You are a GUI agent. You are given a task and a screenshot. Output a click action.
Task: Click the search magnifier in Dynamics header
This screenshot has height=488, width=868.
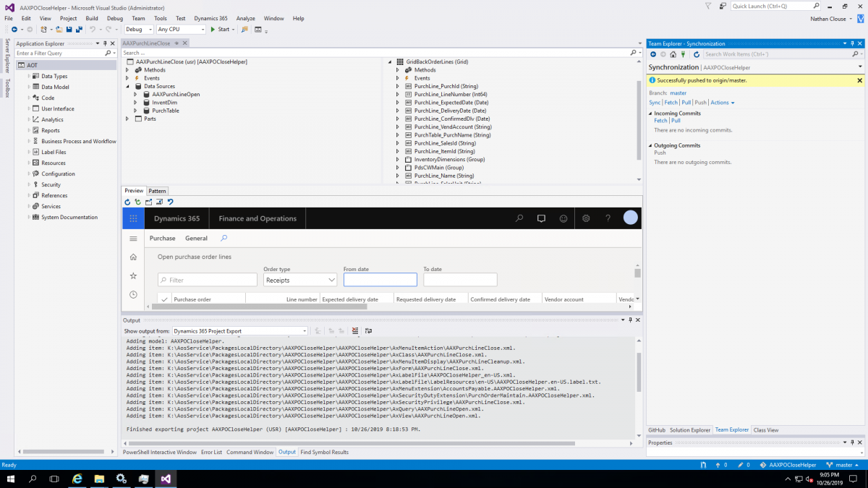coord(519,218)
